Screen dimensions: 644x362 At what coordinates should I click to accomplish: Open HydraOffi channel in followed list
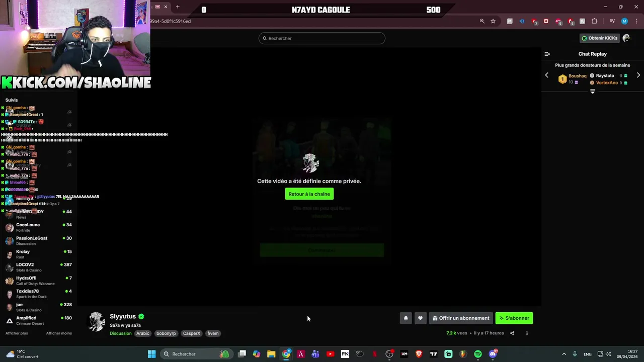(x=39, y=281)
